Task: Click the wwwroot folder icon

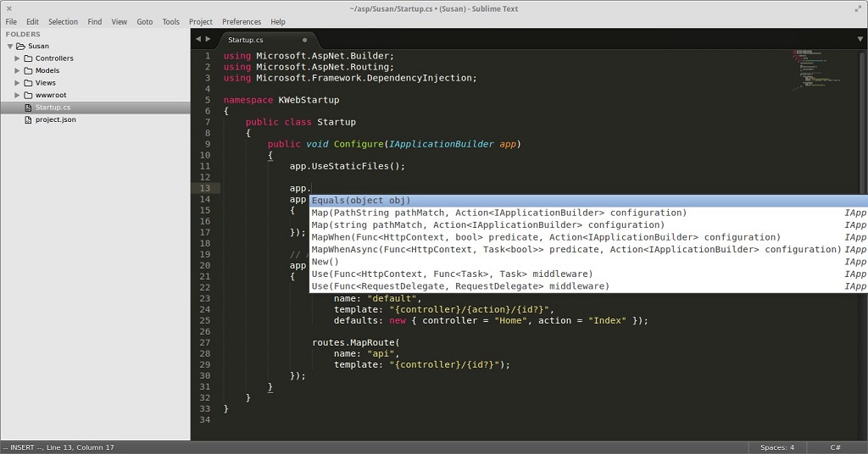Action: pyautogui.click(x=28, y=95)
